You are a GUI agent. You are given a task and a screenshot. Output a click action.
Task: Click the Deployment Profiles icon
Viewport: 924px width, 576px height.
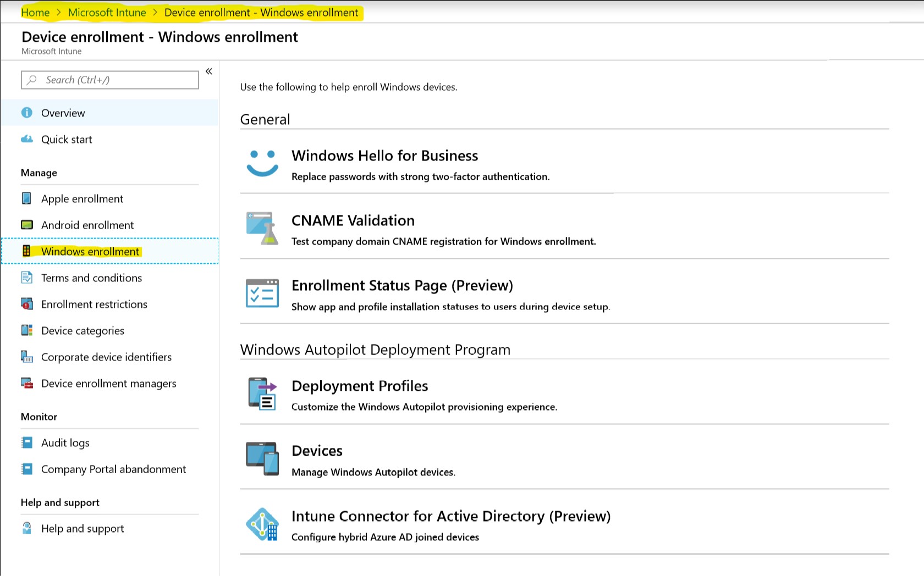262,394
